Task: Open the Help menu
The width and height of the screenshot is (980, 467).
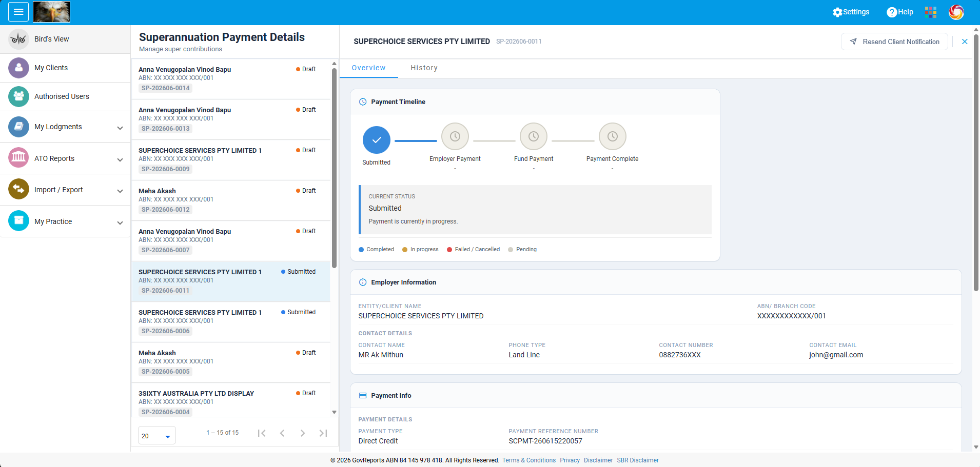Action: pos(900,12)
